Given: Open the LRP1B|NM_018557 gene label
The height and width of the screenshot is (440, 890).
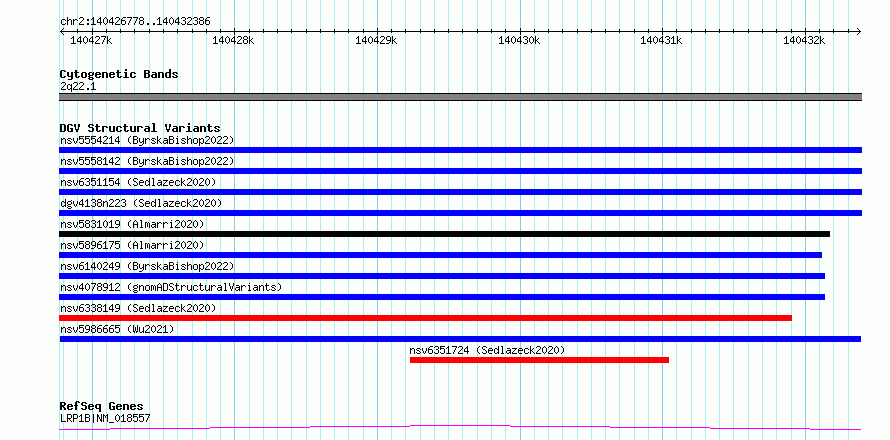Looking at the screenshot, I should pyautogui.click(x=105, y=418).
